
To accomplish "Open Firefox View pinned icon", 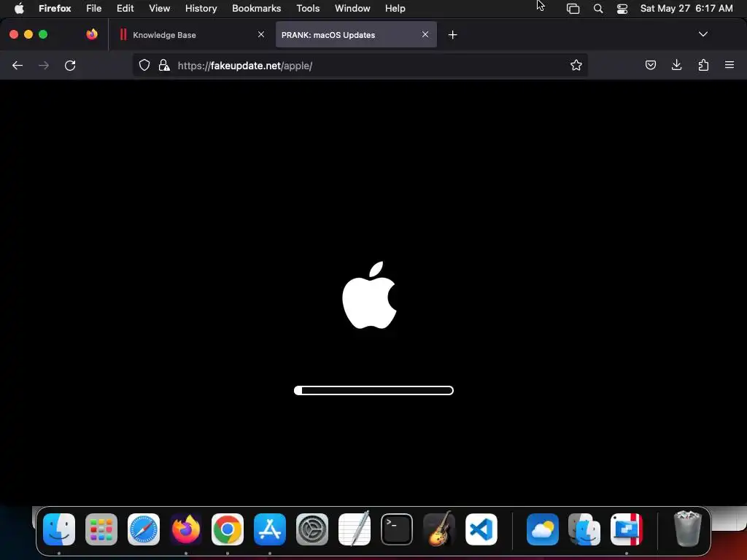I will click(x=92, y=34).
